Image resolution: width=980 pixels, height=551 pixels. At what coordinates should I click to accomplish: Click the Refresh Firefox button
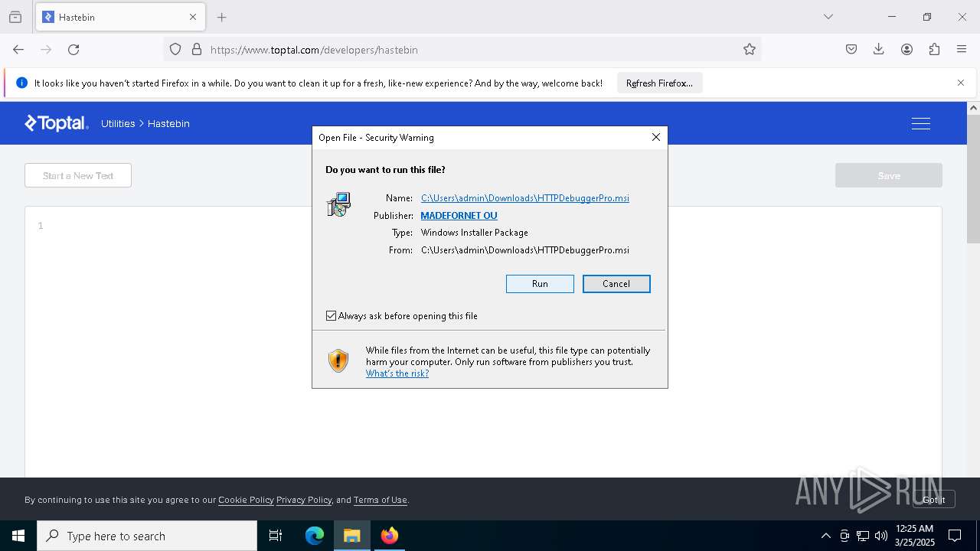[x=659, y=83]
